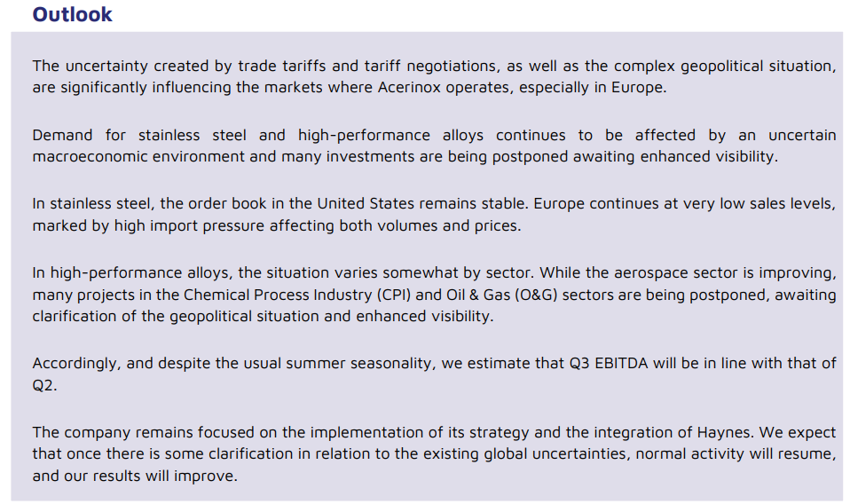This screenshot has width=850, height=504.
Task: Click the phrase United States
Action: pyautogui.click(x=367, y=204)
